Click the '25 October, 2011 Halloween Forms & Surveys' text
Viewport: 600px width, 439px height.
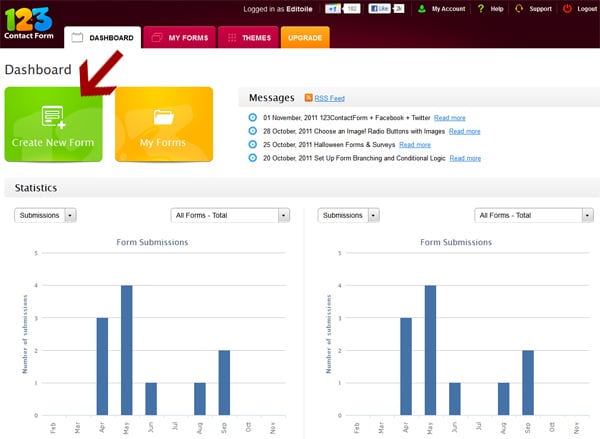329,145
